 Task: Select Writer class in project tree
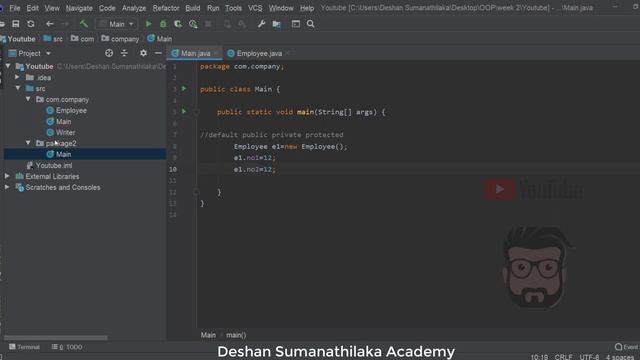click(65, 132)
